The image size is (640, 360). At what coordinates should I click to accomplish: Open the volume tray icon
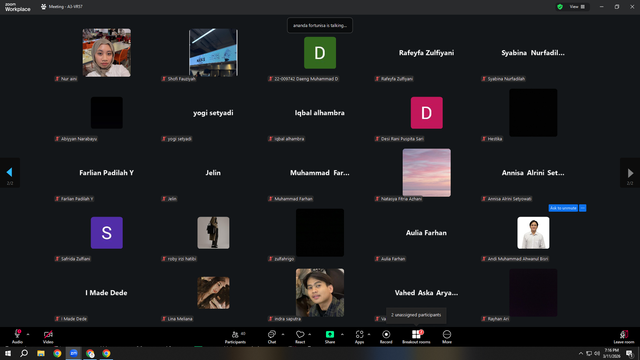[x=597, y=353]
